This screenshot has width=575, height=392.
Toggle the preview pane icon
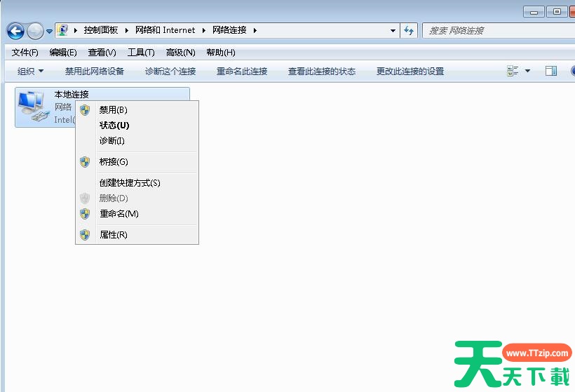(x=550, y=71)
